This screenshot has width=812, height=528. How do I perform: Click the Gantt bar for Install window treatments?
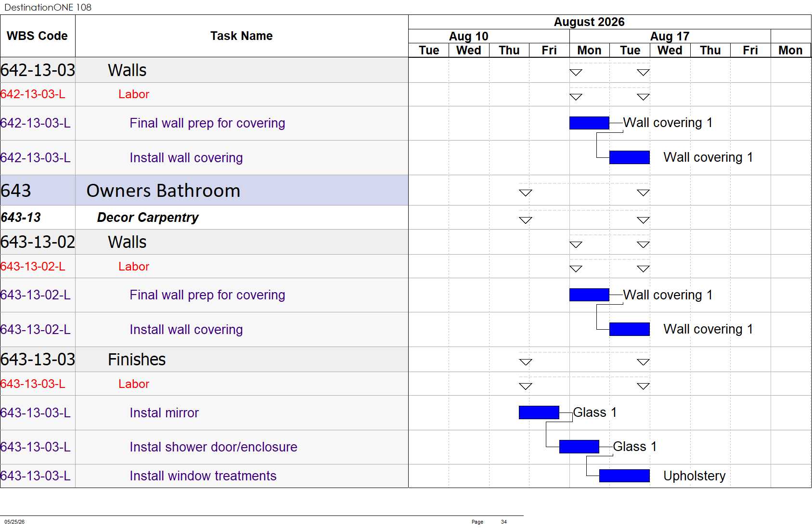click(x=624, y=476)
